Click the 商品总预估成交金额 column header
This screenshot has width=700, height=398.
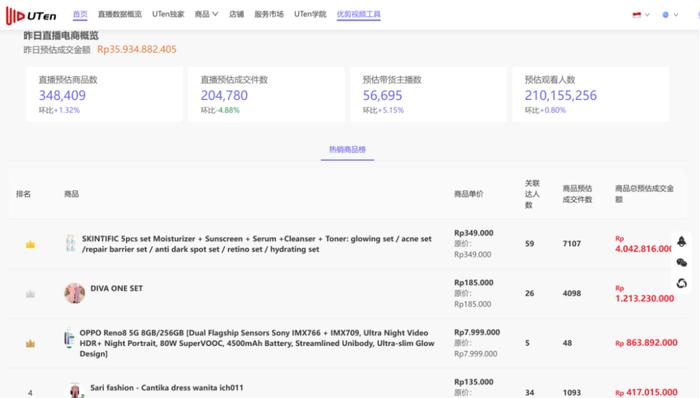pyautogui.click(x=644, y=194)
